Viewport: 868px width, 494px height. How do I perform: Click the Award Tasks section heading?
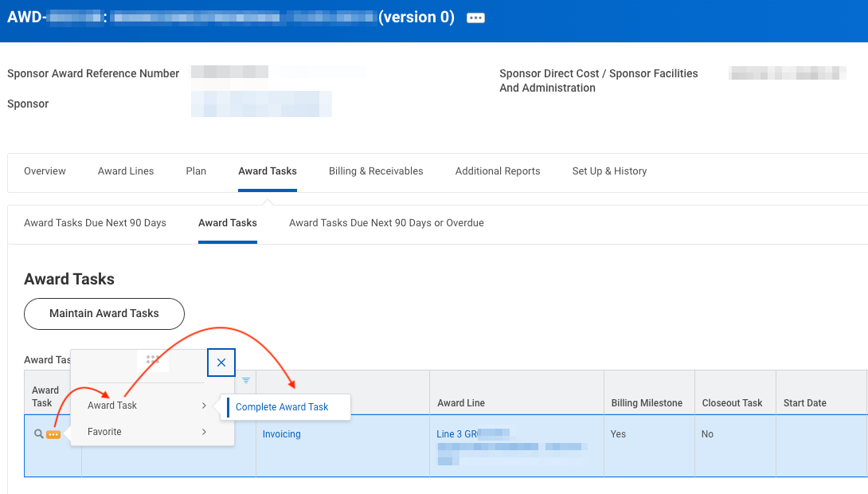[x=69, y=279]
